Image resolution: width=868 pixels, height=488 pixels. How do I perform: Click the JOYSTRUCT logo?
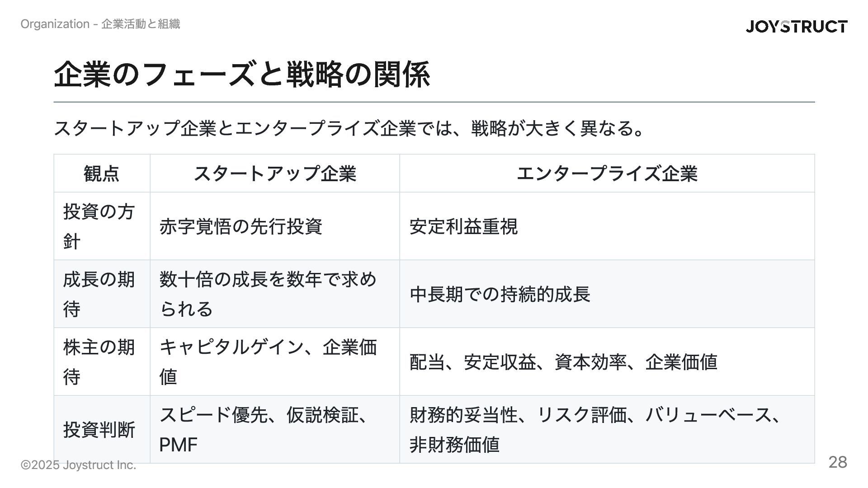(x=797, y=26)
